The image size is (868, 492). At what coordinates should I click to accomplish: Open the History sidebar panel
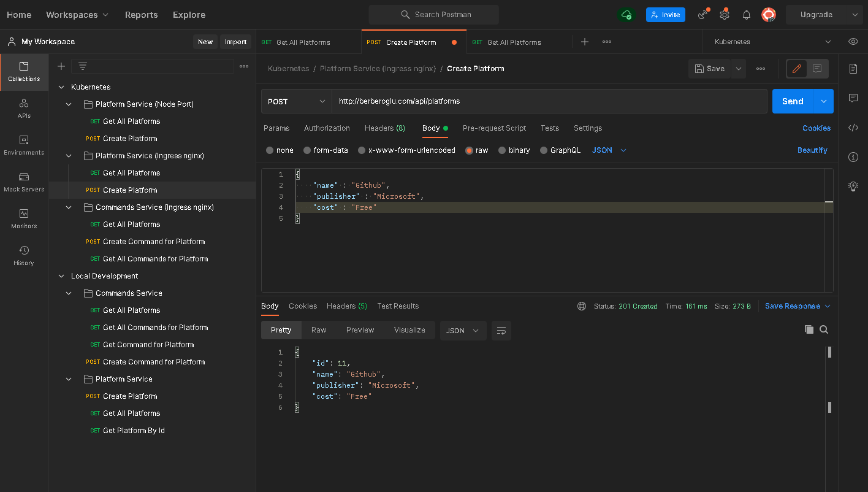click(24, 255)
